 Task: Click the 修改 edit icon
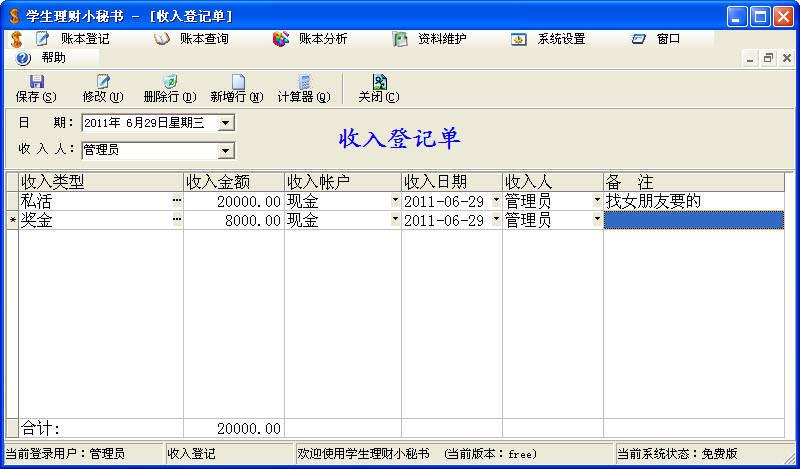click(103, 82)
